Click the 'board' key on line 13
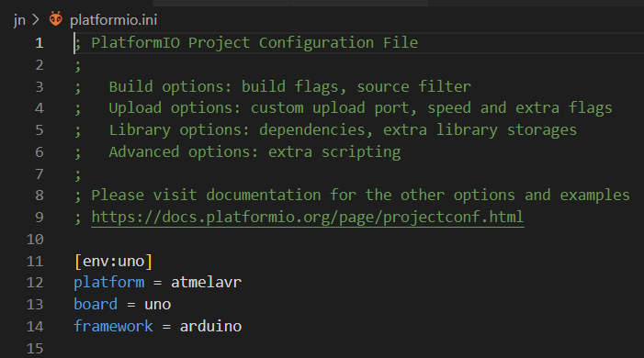The image size is (644, 358). 96,304
